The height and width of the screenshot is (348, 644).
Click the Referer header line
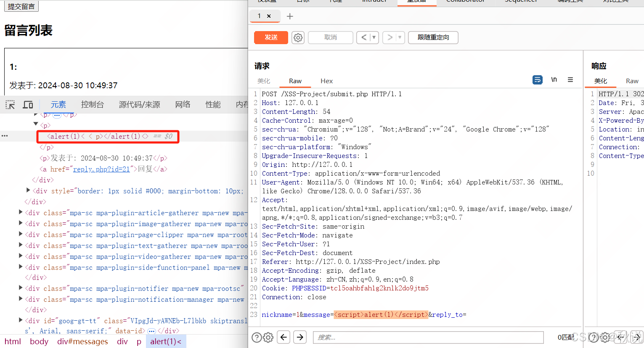[351, 261]
